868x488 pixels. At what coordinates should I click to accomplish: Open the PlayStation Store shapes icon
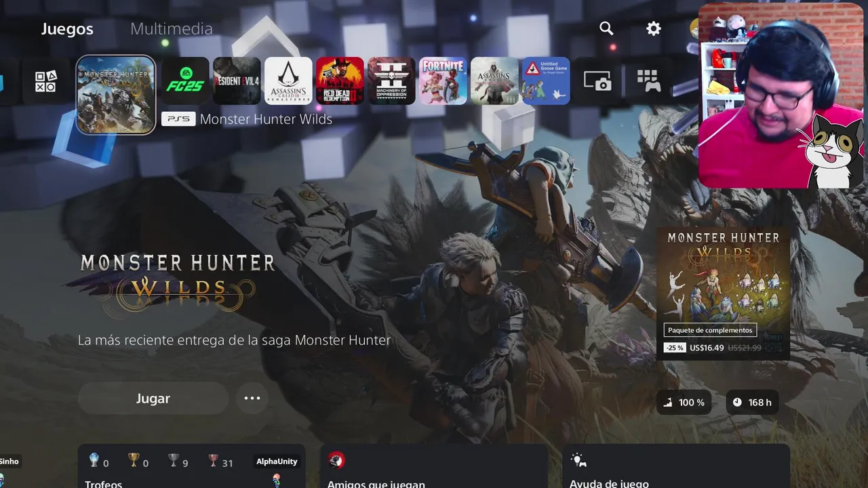point(45,81)
